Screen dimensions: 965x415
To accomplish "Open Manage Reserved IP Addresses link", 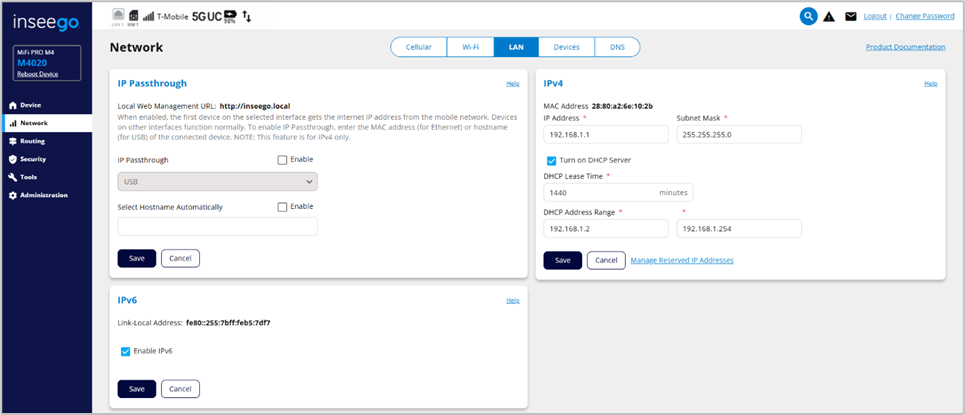I will (682, 260).
